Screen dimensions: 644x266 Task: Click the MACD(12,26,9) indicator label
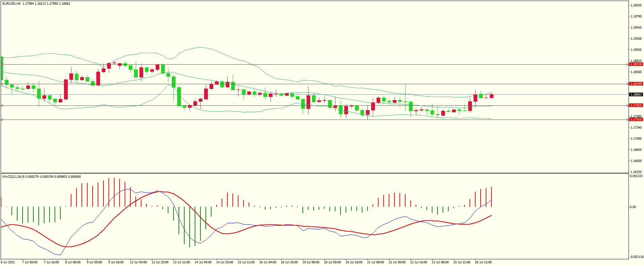click(13, 177)
